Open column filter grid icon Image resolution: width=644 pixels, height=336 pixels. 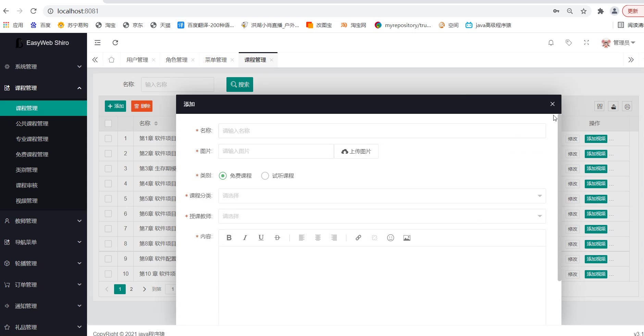click(x=600, y=107)
